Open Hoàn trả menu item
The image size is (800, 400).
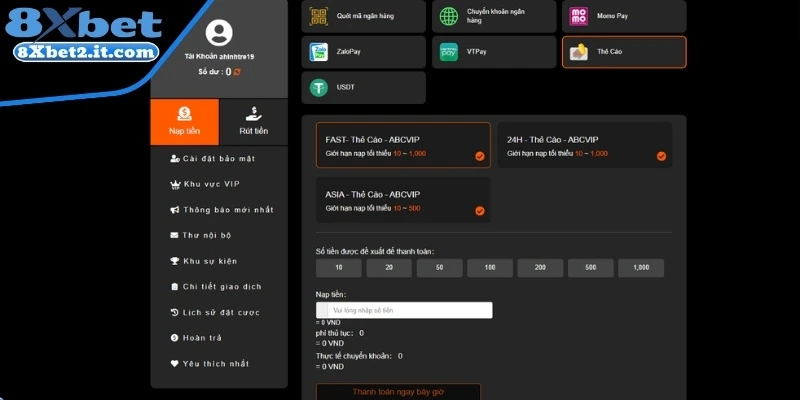(x=196, y=338)
